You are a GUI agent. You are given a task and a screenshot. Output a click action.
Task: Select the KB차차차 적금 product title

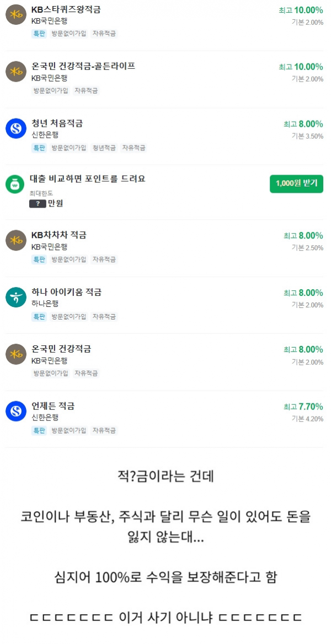(x=59, y=235)
